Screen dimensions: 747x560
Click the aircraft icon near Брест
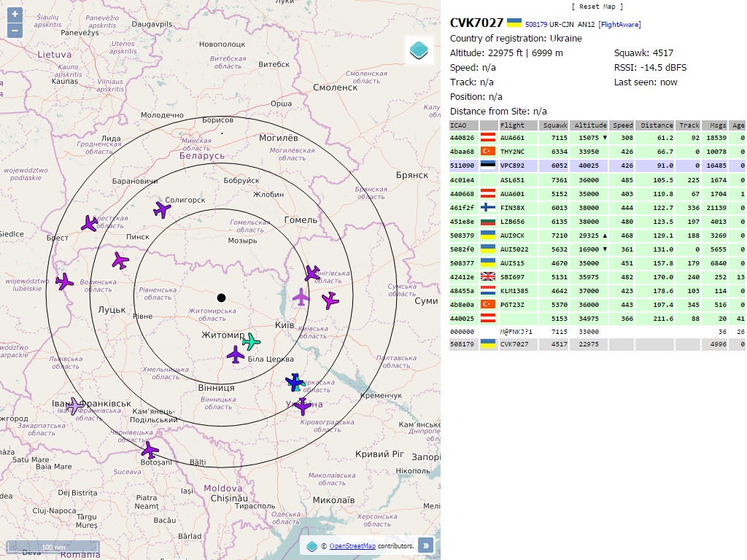(x=90, y=223)
